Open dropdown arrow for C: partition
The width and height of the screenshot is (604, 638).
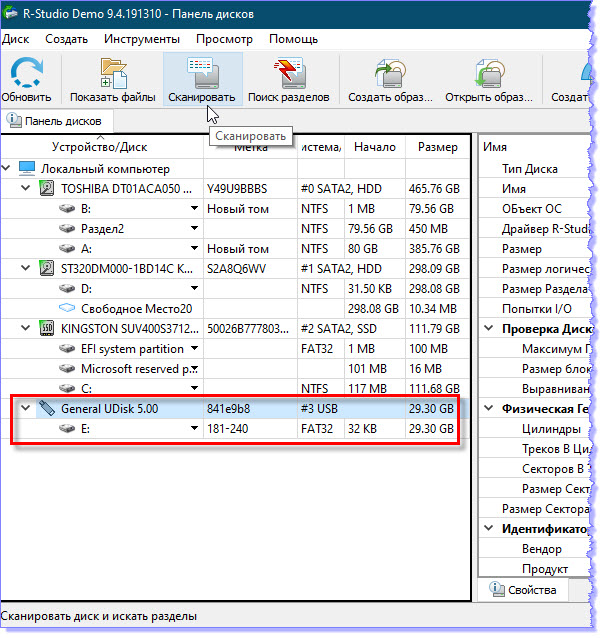(195, 389)
